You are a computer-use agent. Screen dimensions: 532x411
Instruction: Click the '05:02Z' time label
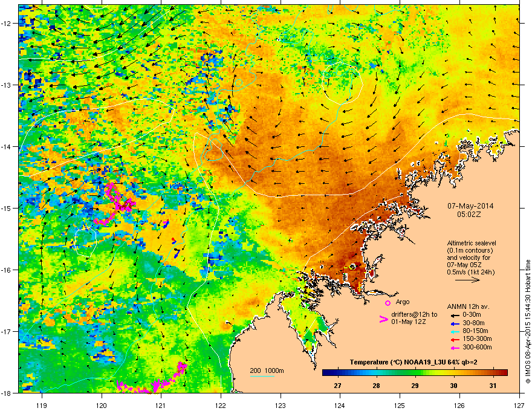pos(469,215)
